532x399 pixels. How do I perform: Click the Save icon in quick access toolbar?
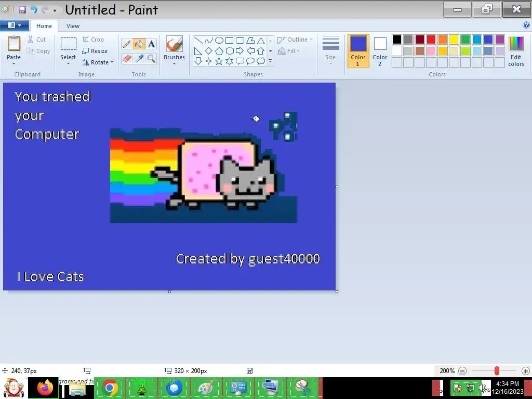(22, 9)
